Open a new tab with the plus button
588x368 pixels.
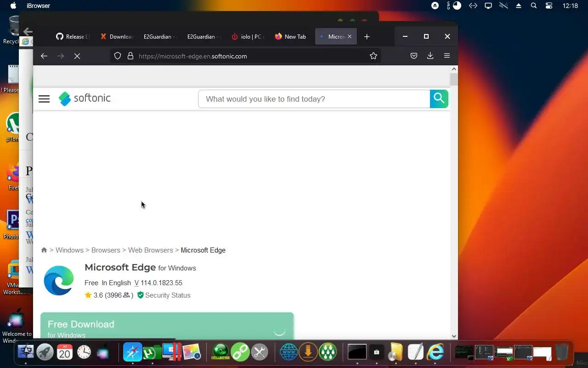point(367,37)
